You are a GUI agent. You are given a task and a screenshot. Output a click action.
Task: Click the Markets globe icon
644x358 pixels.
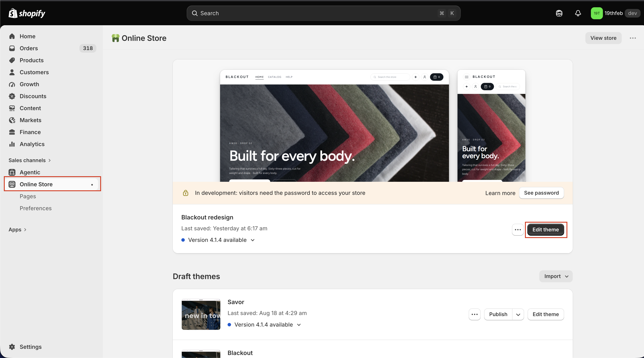(12, 120)
